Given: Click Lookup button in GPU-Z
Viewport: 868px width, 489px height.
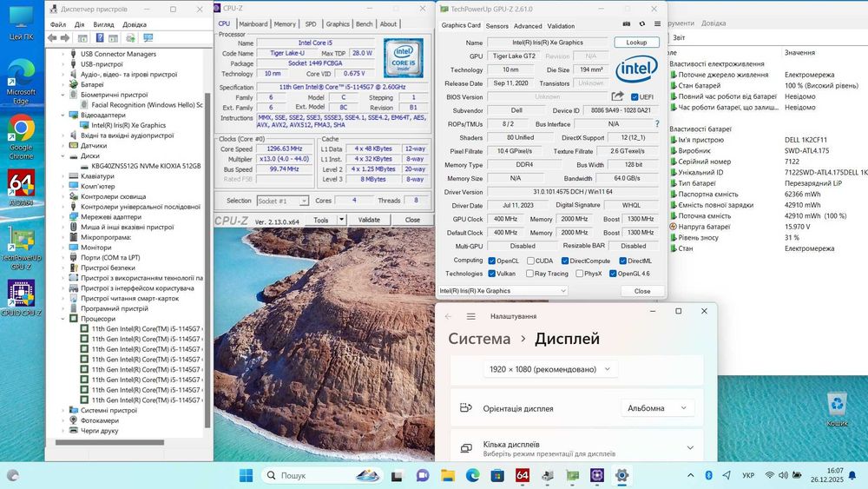Looking at the screenshot, I should coord(636,42).
